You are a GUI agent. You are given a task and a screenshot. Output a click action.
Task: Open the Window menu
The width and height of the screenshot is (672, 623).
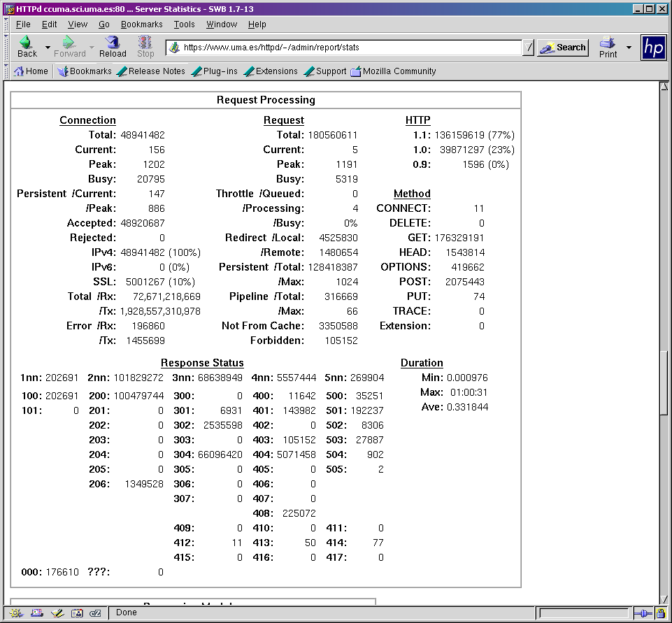point(222,24)
